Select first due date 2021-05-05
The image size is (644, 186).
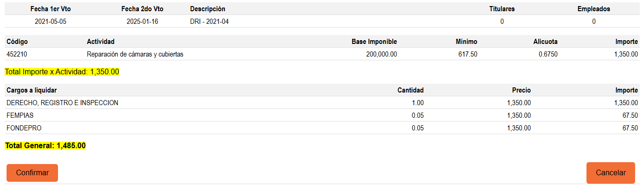[51, 21]
